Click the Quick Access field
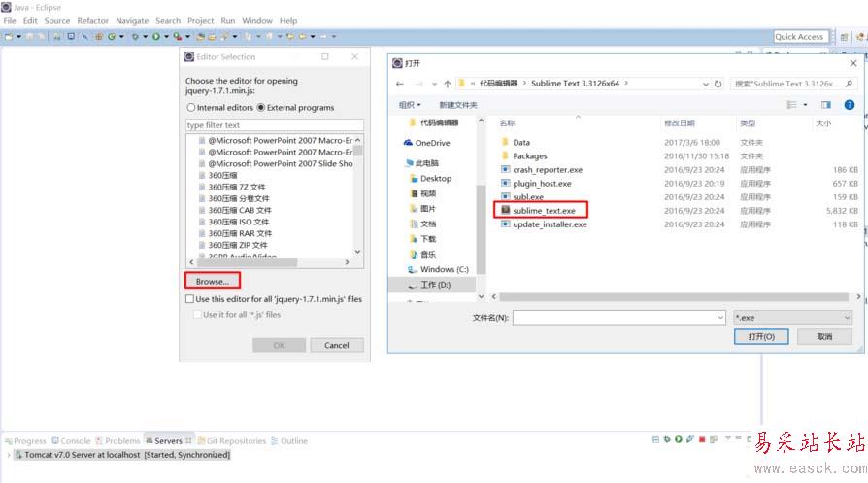Viewport: 868px width, 483px height. pos(801,37)
